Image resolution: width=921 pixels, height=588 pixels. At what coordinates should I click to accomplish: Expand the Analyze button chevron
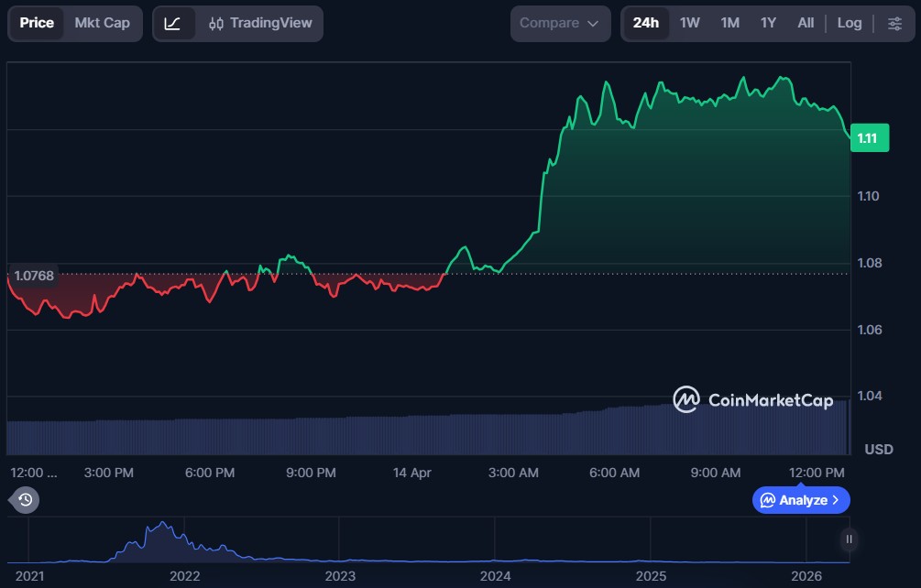(835, 500)
